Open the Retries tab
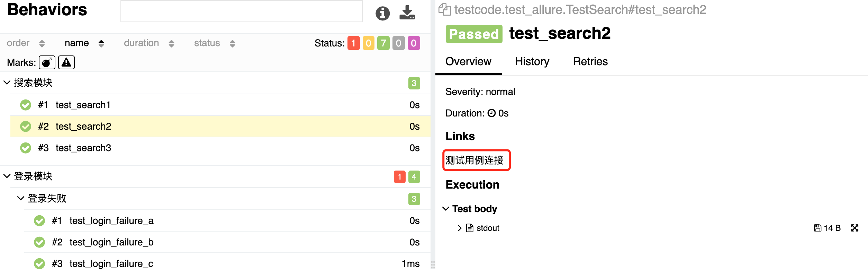Screen dimensions: 868x269 590,61
